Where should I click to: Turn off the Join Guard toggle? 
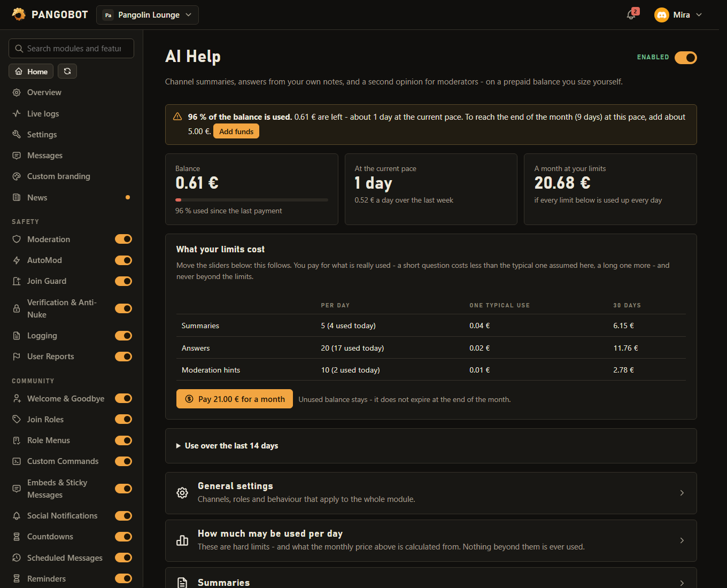pos(123,281)
